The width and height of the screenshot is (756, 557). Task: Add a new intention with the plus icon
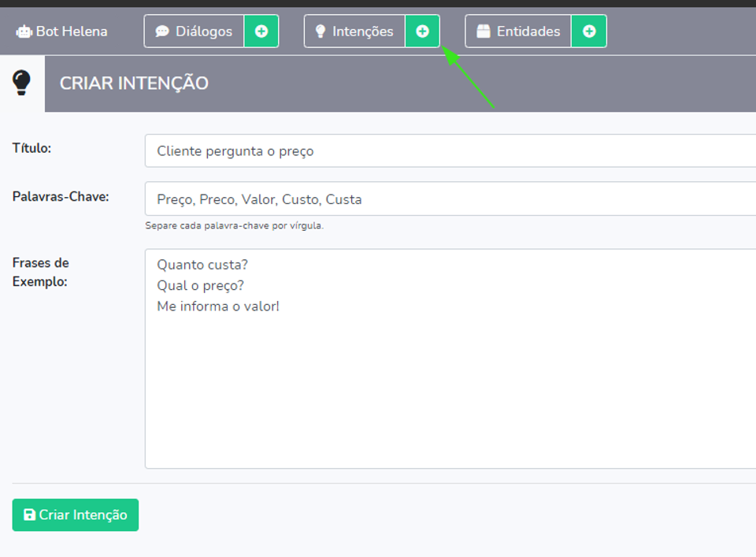pyautogui.click(x=423, y=32)
